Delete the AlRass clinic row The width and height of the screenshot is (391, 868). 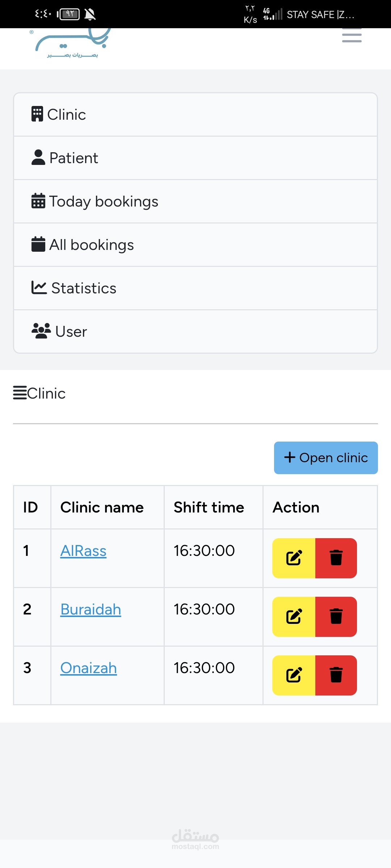point(336,558)
